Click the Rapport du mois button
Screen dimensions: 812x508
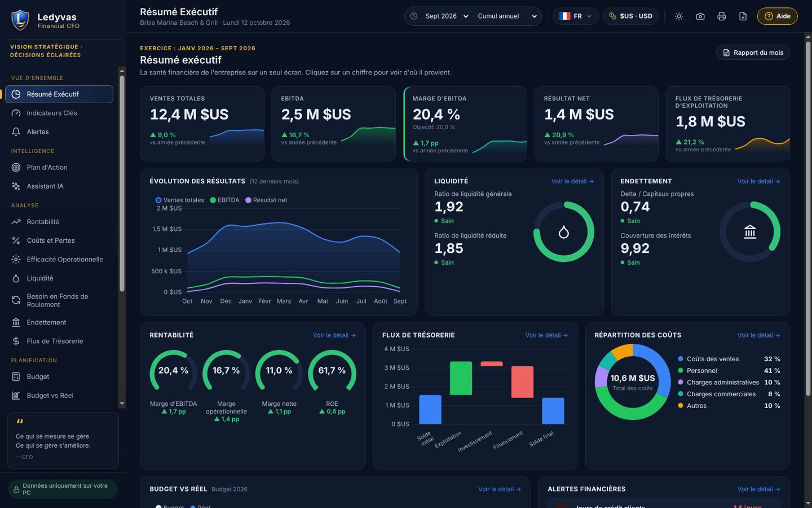tap(753, 52)
